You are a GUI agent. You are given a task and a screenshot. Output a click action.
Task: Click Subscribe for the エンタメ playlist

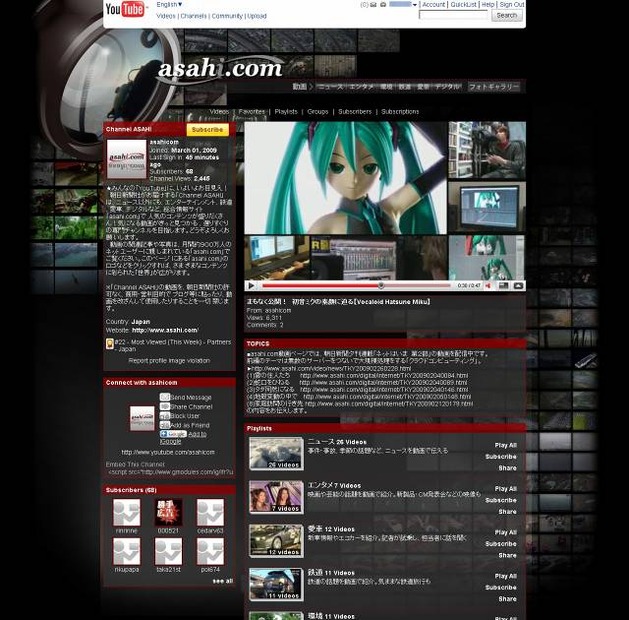pos(501,500)
